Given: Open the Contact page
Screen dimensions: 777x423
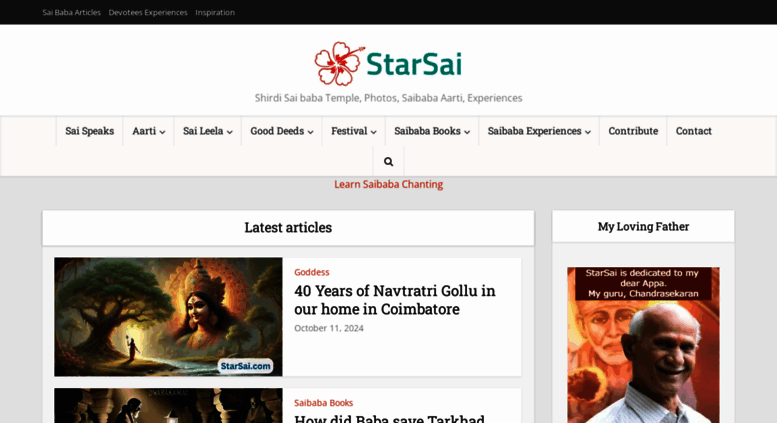Looking at the screenshot, I should click(x=693, y=131).
